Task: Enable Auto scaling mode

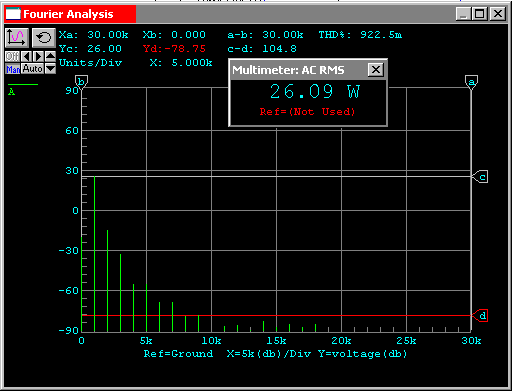Action: (33, 69)
